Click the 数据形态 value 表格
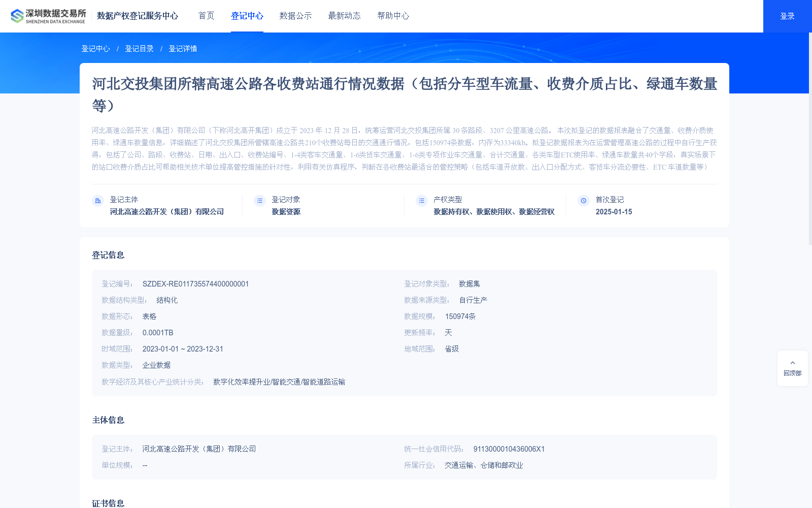Image resolution: width=812 pixels, height=508 pixels. click(149, 316)
